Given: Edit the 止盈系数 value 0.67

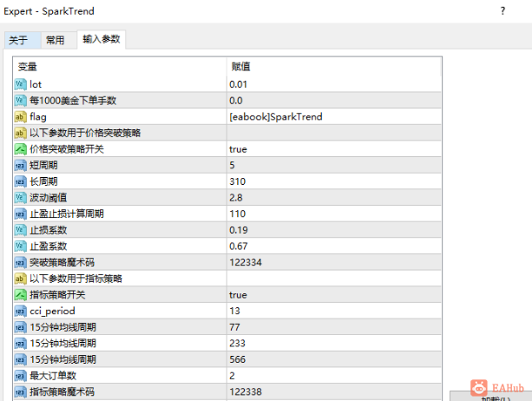Looking at the screenshot, I should (334, 246).
